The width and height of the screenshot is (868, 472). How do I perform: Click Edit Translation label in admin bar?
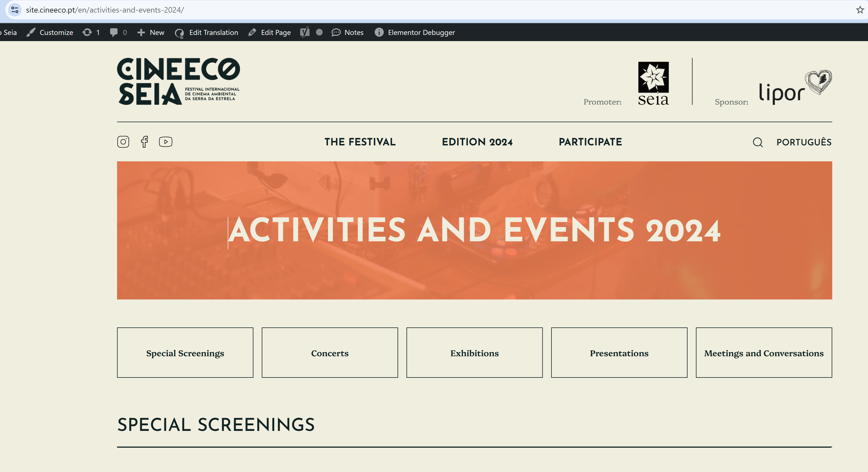[x=214, y=32]
